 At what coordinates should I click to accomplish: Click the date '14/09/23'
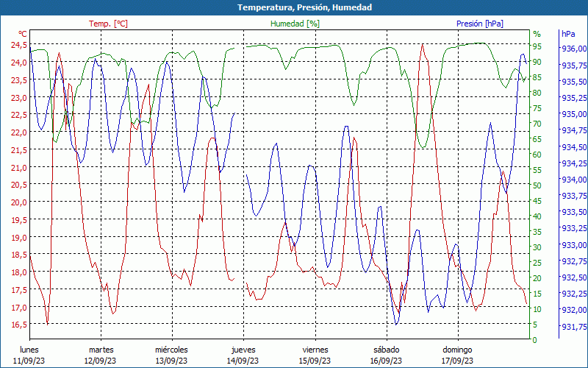tap(243, 361)
